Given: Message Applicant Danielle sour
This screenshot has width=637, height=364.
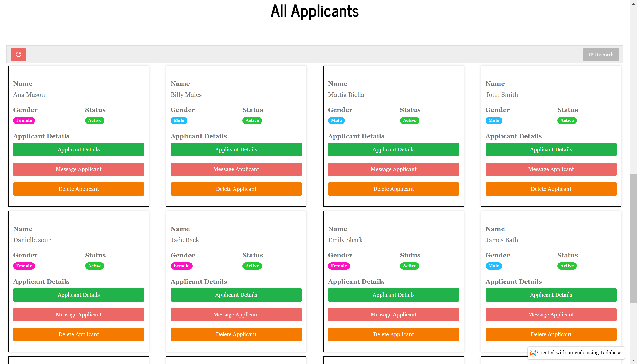Looking at the screenshot, I should (79, 315).
